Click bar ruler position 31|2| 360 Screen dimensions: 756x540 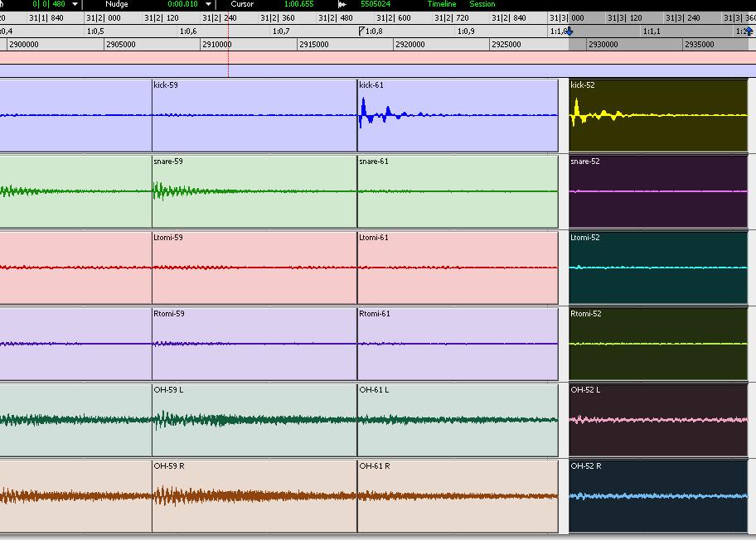(x=277, y=18)
